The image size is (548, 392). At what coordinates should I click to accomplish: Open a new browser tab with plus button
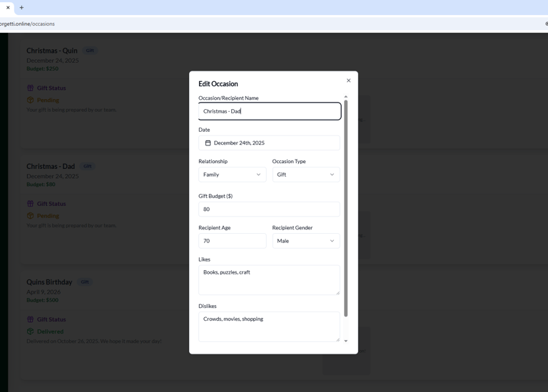coord(21,7)
